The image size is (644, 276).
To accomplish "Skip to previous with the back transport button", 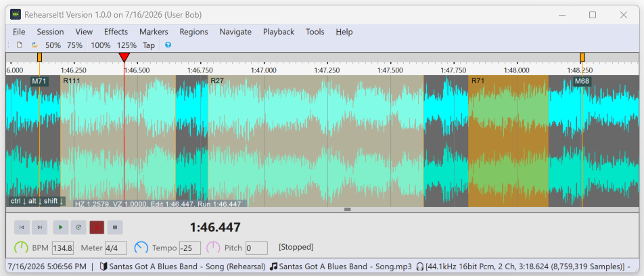I will point(22,227).
